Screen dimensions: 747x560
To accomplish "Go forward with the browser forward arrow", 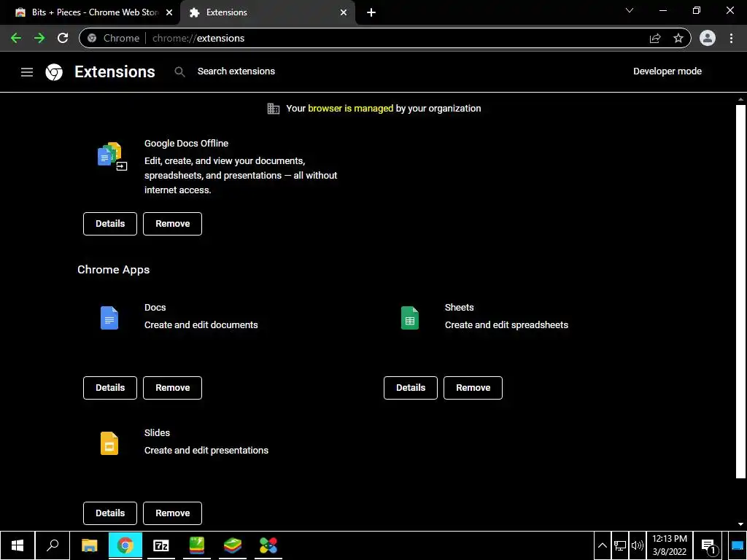I will [x=39, y=38].
